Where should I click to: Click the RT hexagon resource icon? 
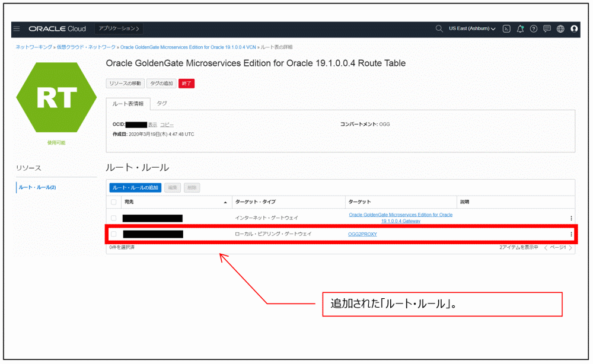pyautogui.click(x=56, y=97)
